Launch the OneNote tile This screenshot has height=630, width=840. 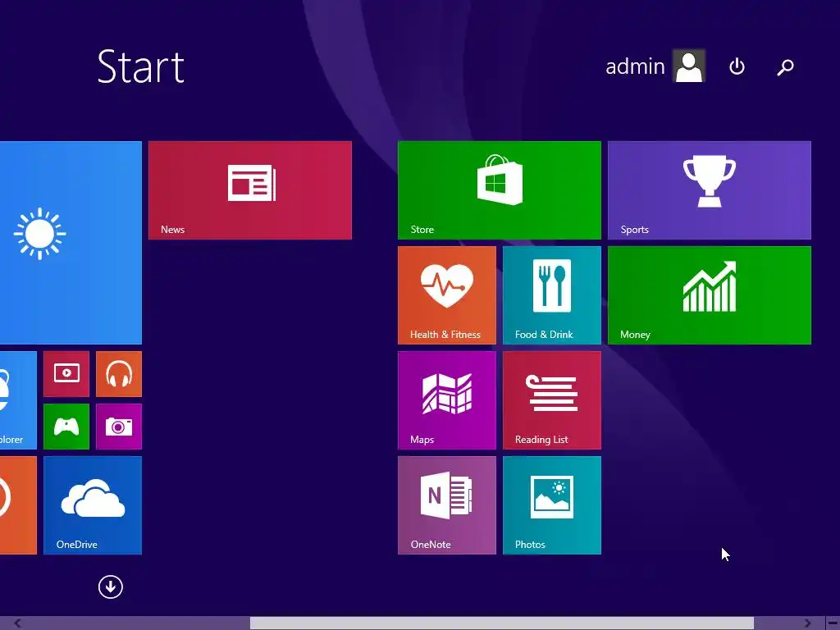click(x=447, y=505)
